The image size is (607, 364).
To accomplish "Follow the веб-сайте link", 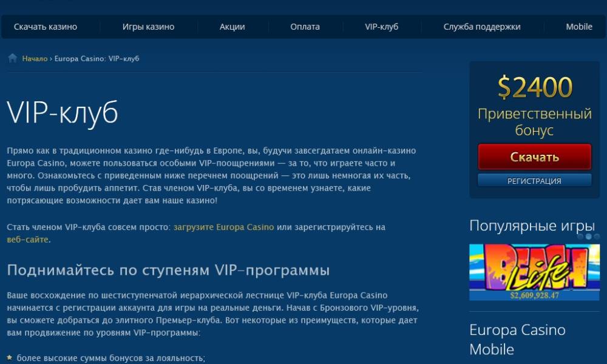I will coord(27,240).
